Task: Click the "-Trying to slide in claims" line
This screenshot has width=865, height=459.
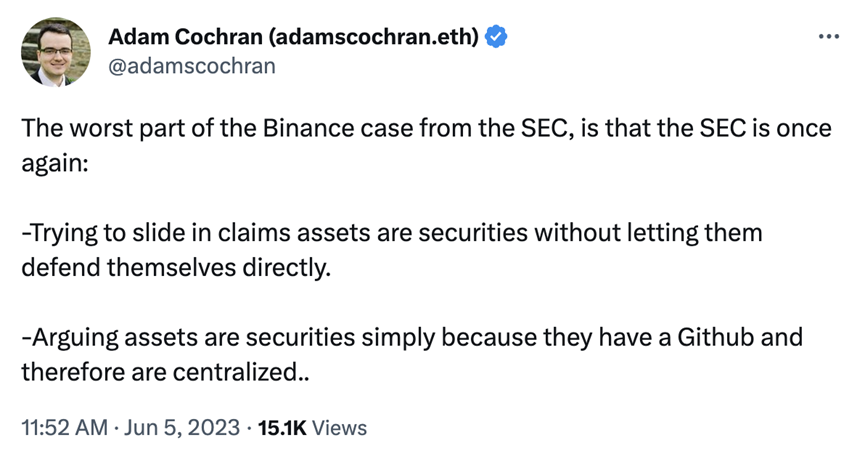Action: (x=392, y=233)
